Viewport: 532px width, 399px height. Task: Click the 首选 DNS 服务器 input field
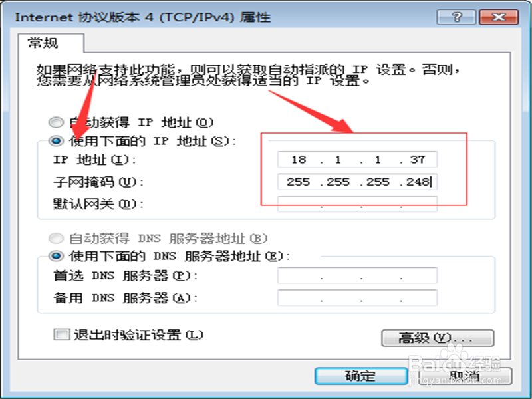[357, 275]
